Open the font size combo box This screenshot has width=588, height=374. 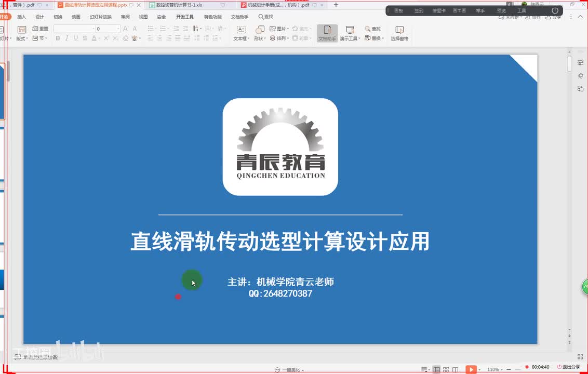pos(108,29)
